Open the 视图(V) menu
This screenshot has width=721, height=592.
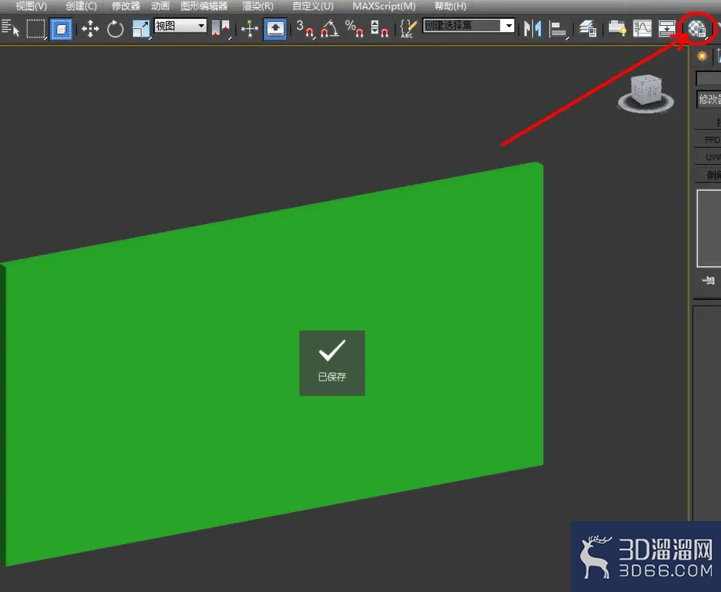(x=31, y=6)
